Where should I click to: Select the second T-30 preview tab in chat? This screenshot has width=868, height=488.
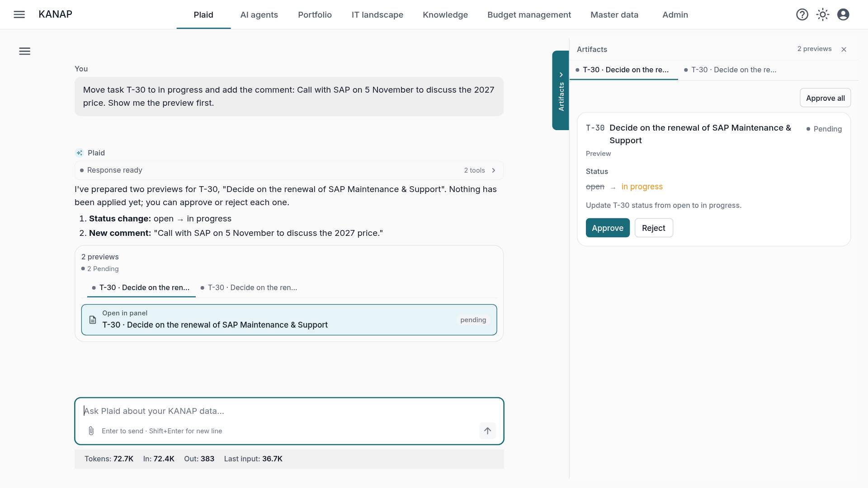249,287
